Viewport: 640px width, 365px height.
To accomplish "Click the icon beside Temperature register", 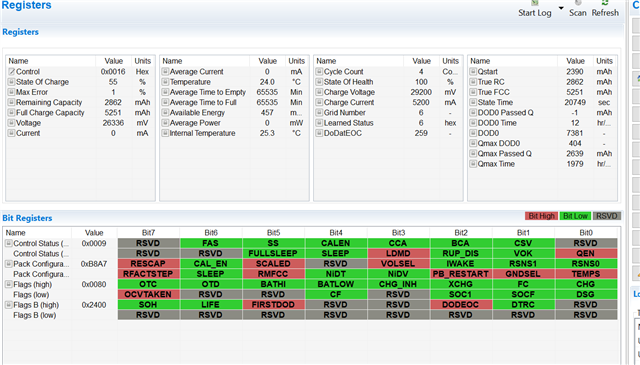I will tap(165, 82).
